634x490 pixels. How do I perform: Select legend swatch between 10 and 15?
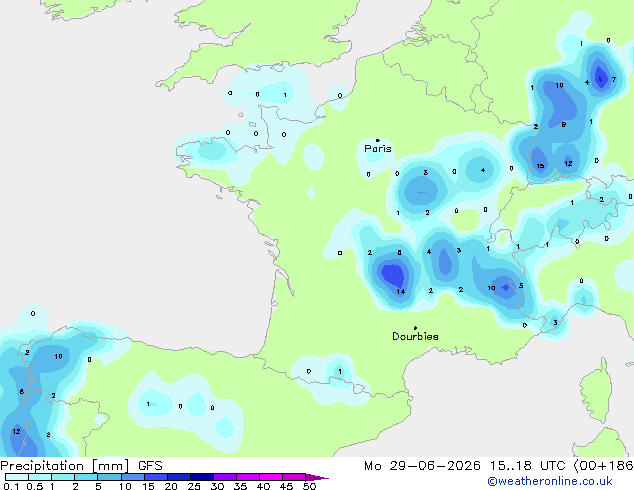pyautogui.click(x=133, y=477)
